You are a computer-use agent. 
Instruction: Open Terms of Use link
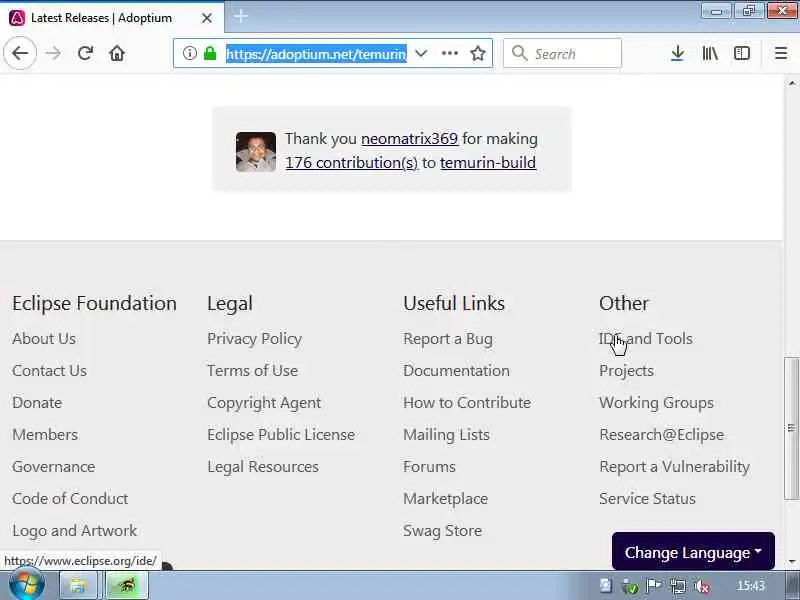coord(253,371)
